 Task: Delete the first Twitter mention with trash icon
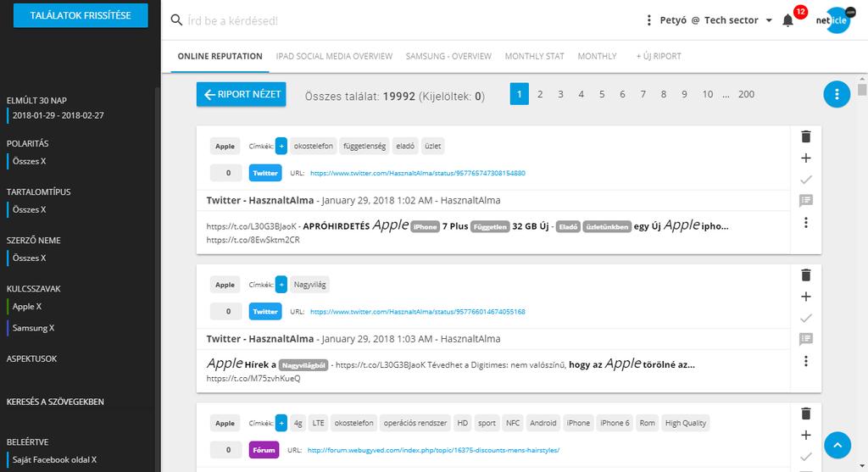point(806,136)
